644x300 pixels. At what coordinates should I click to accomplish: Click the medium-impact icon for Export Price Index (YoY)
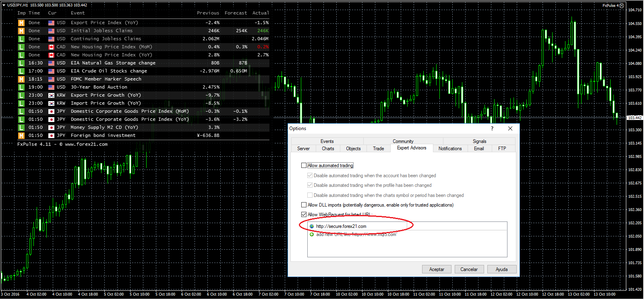[x=21, y=23]
